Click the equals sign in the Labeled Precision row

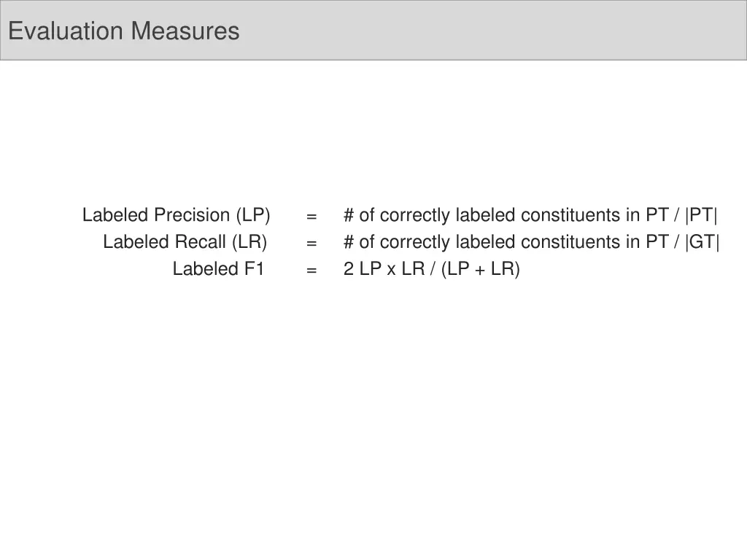(311, 216)
